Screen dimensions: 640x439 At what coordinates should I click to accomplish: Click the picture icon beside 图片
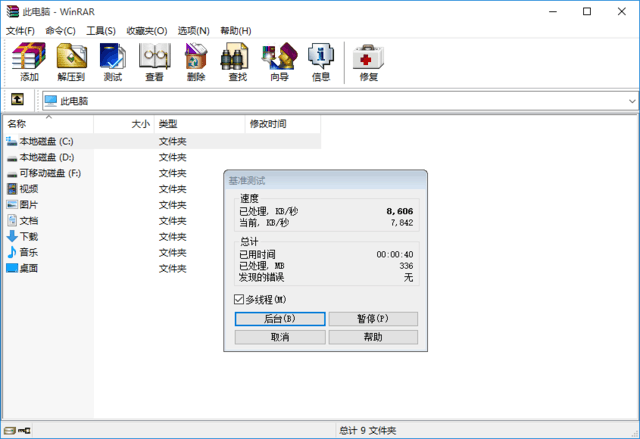tap(12, 204)
